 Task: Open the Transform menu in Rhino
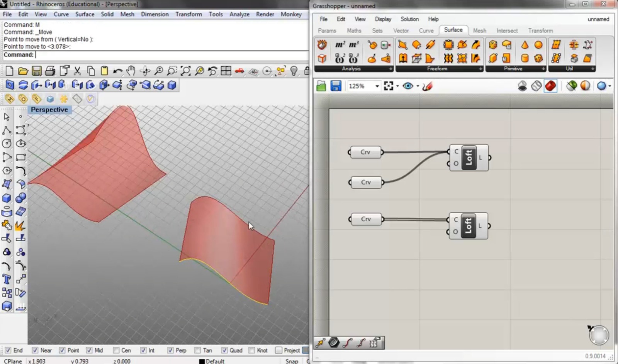pyautogui.click(x=188, y=14)
